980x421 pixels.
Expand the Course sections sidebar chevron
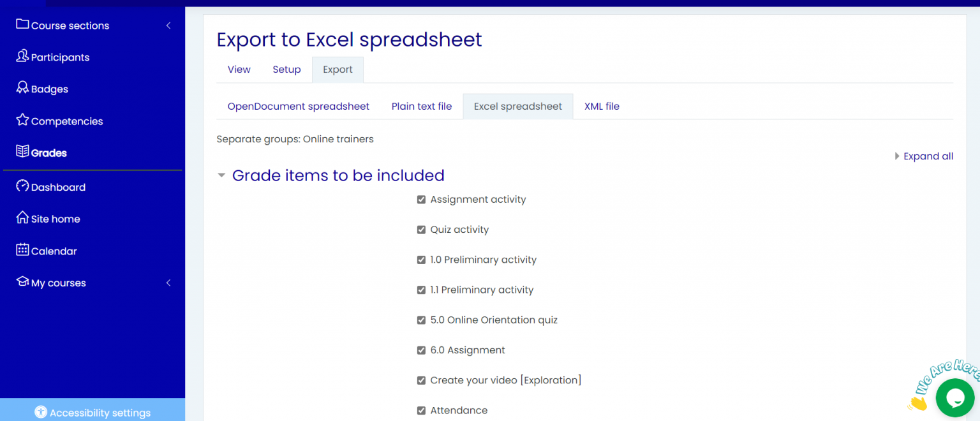point(168,26)
